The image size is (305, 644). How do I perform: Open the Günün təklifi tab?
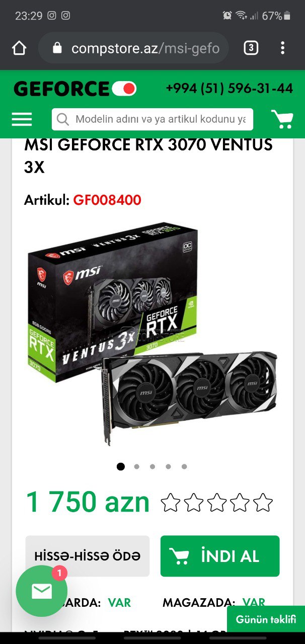(266, 619)
